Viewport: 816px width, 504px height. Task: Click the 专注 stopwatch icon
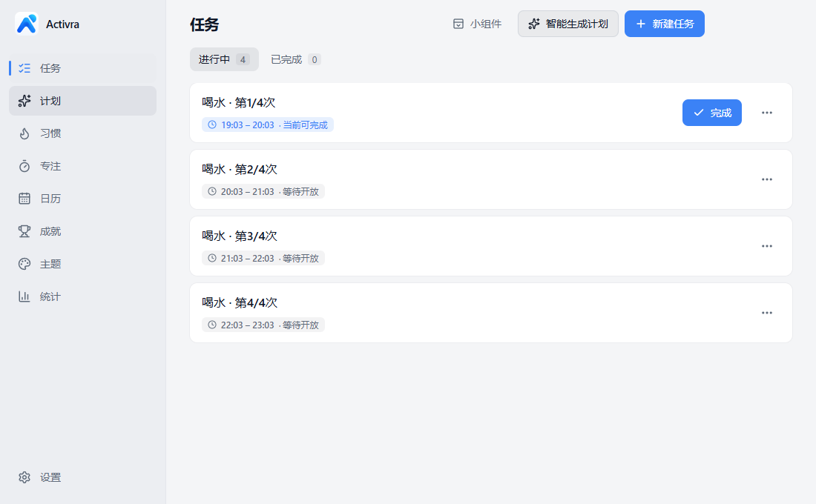24,166
